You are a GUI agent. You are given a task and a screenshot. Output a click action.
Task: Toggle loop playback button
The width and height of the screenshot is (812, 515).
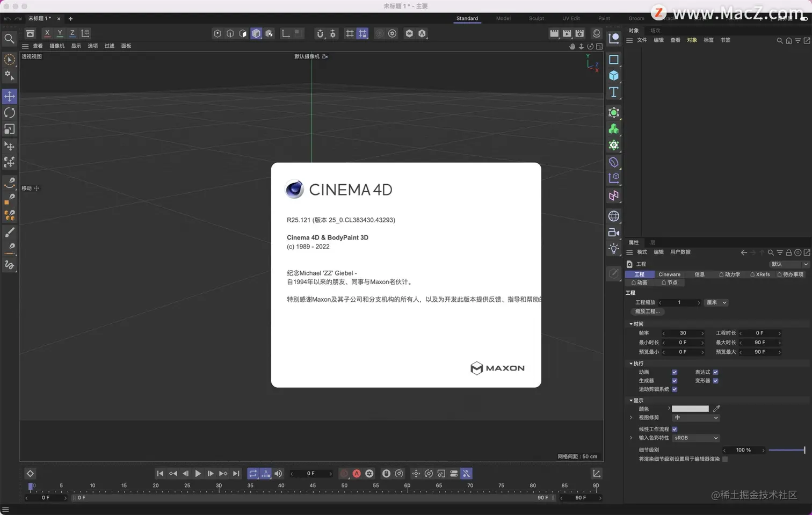click(253, 474)
